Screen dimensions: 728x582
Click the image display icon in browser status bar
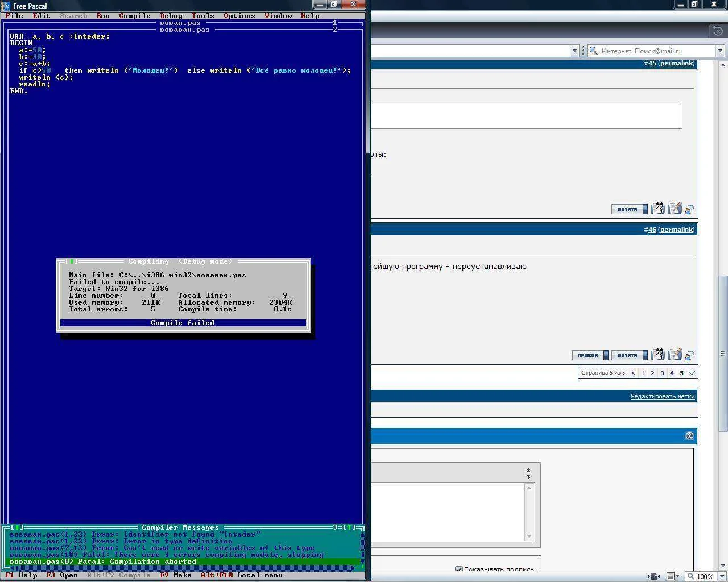(x=670, y=576)
